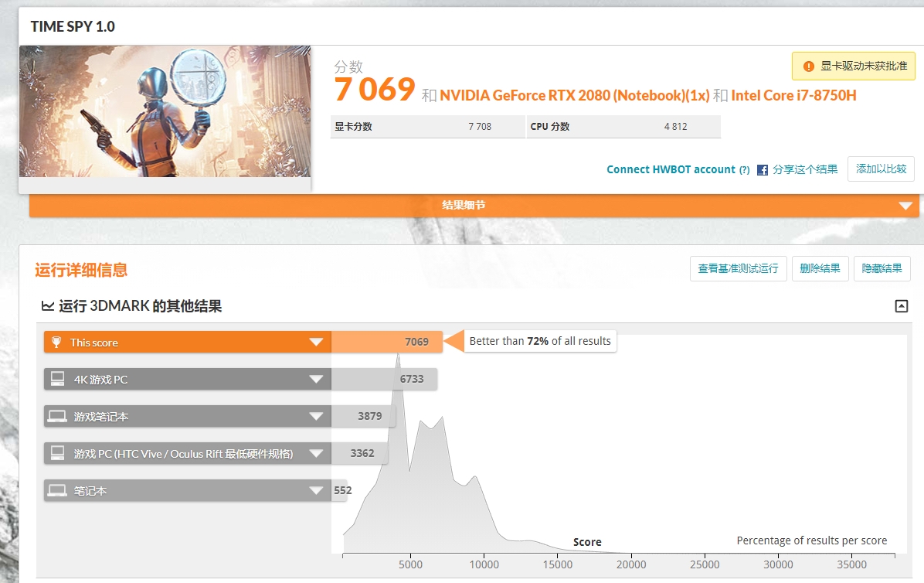Click the 隐藏结果 button
This screenshot has width=924, height=583.
coord(882,269)
